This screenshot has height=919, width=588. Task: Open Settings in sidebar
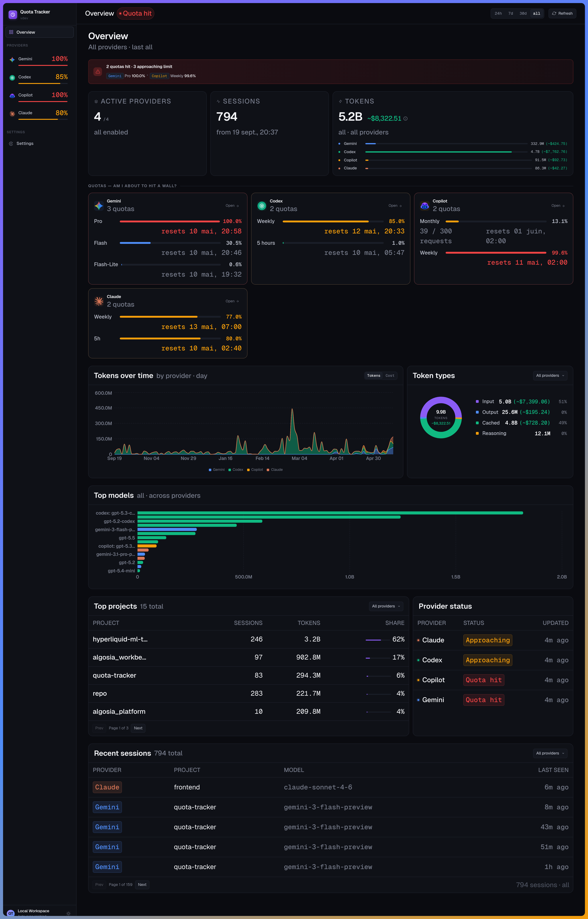[x=40, y=144]
